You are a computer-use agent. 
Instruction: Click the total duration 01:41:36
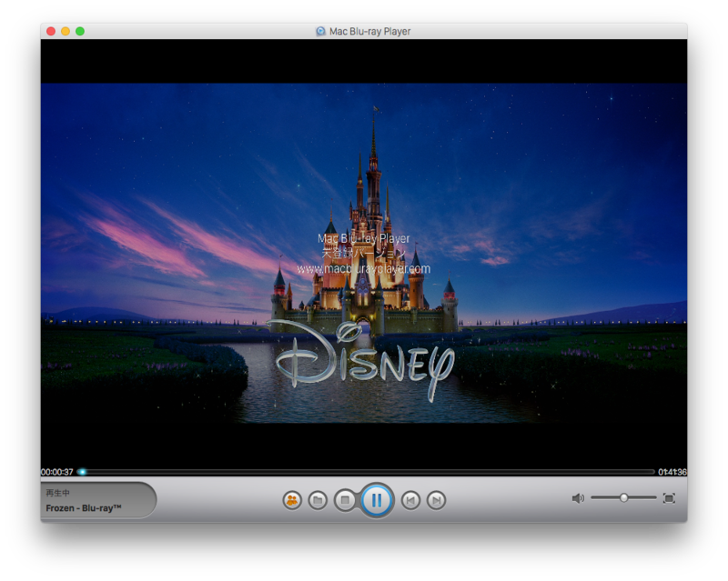[x=672, y=472]
